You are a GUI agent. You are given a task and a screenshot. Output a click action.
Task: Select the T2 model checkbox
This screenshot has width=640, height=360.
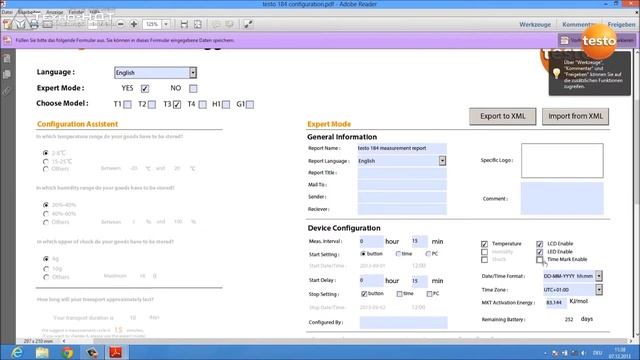pos(152,104)
